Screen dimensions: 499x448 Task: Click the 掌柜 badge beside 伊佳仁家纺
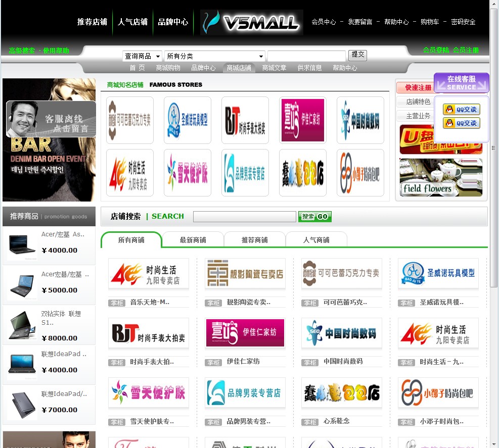[213, 362]
